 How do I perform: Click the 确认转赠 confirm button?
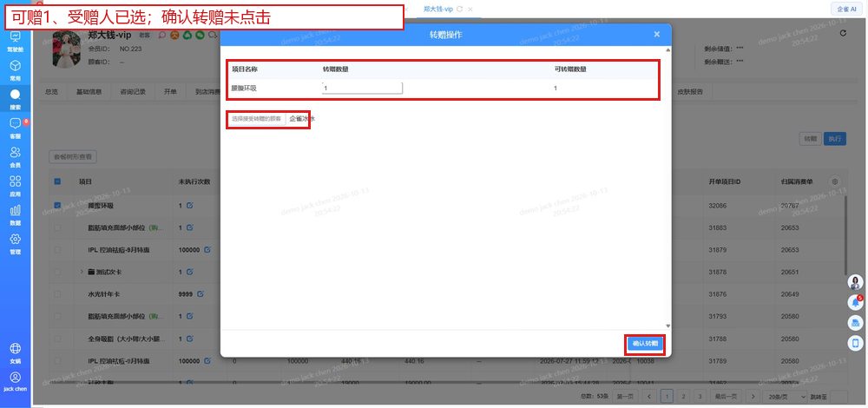646,344
